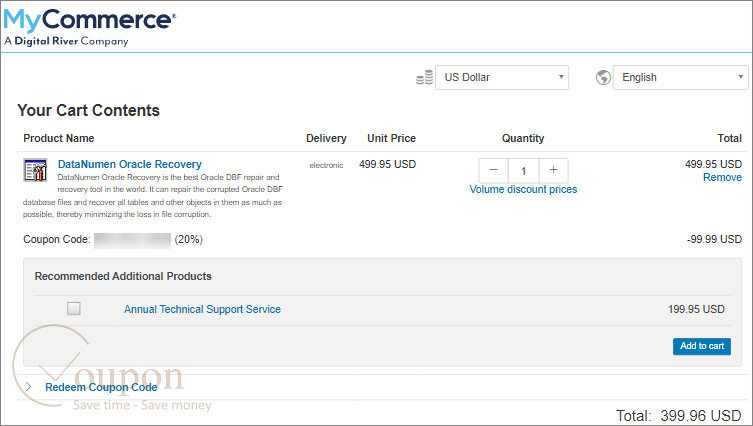Click the Redeem Coupon Code link
753x426 pixels.
pos(101,387)
